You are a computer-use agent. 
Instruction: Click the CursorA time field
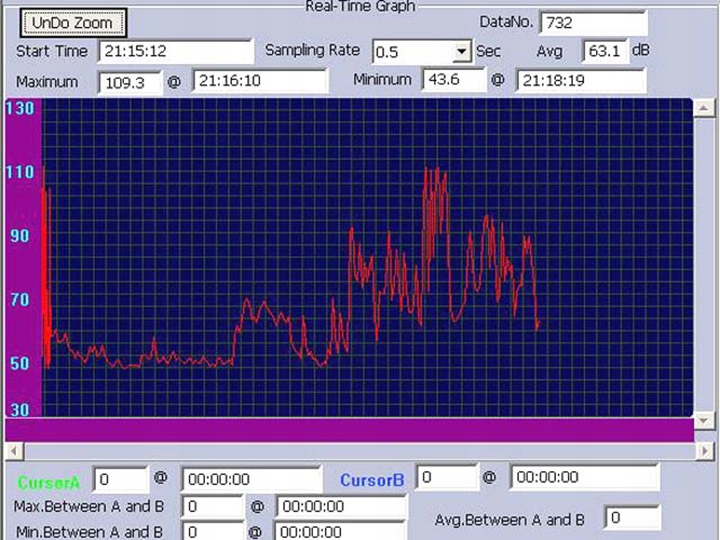click(237, 479)
